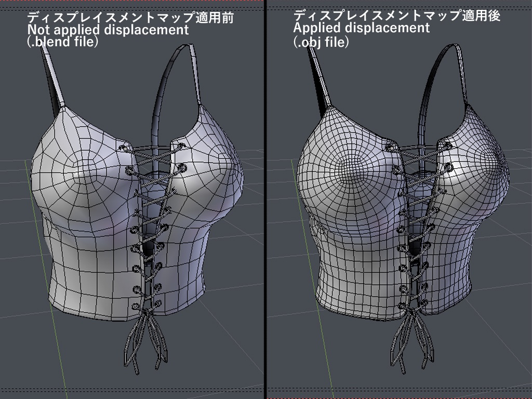Click the '(.blend file)' caption
This screenshot has width=532, height=399.
[63, 42]
